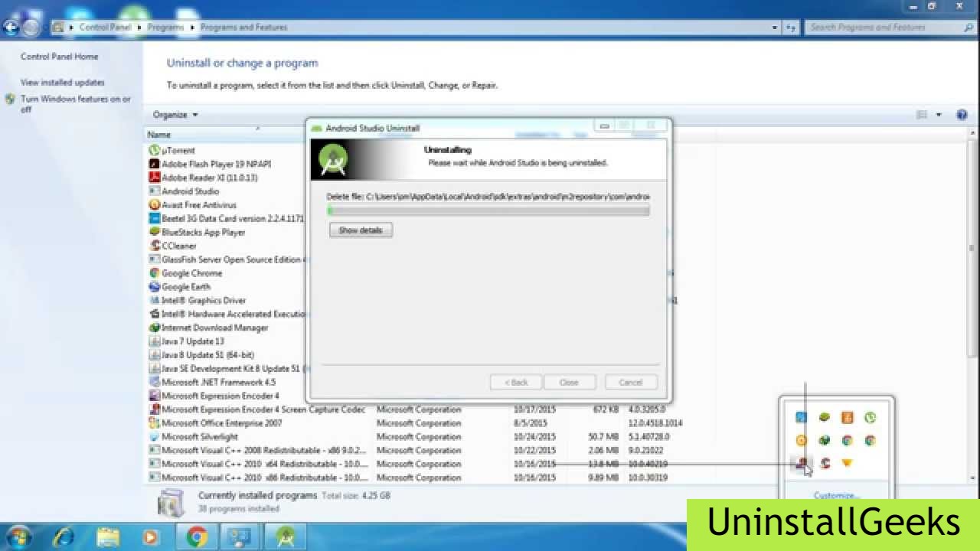
Task: Expand the arrow between Programs and Programs and Features
Action: (x=192, y=28)
